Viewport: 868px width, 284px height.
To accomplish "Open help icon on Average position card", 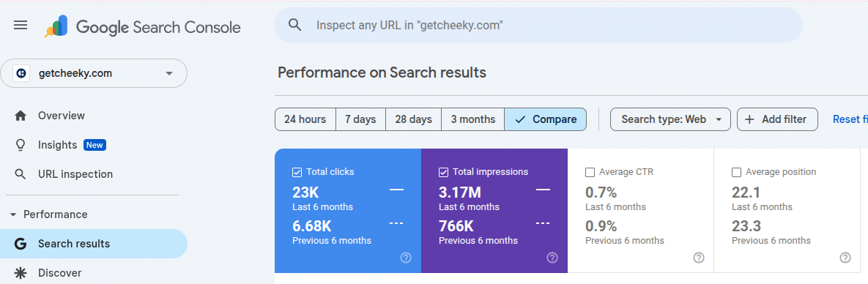I will [x=845, y=258].
